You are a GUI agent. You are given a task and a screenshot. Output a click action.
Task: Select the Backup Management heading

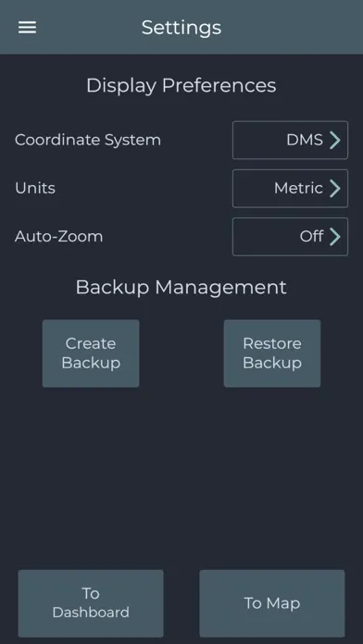(x=181, y=287)
